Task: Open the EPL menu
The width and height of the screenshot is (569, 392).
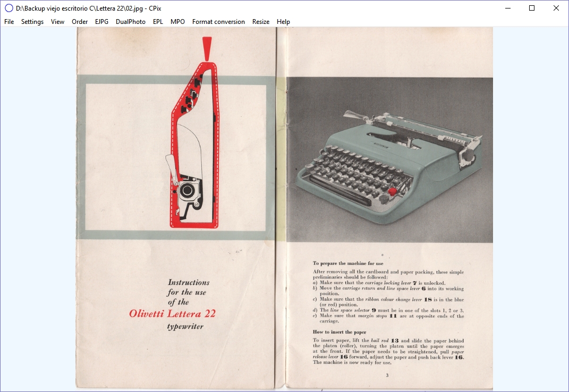Action: tap(158, 22)
